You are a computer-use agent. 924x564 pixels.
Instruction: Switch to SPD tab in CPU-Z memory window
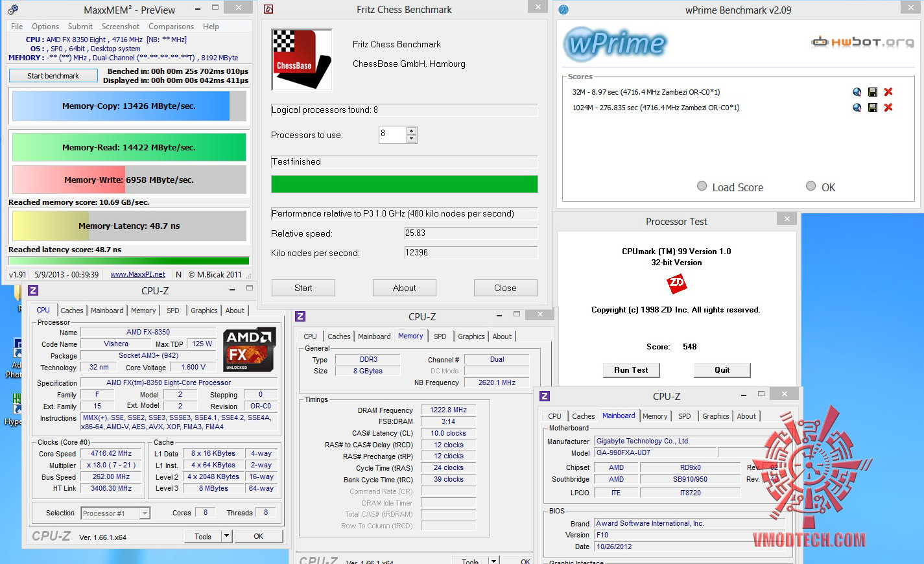[440, 336]
